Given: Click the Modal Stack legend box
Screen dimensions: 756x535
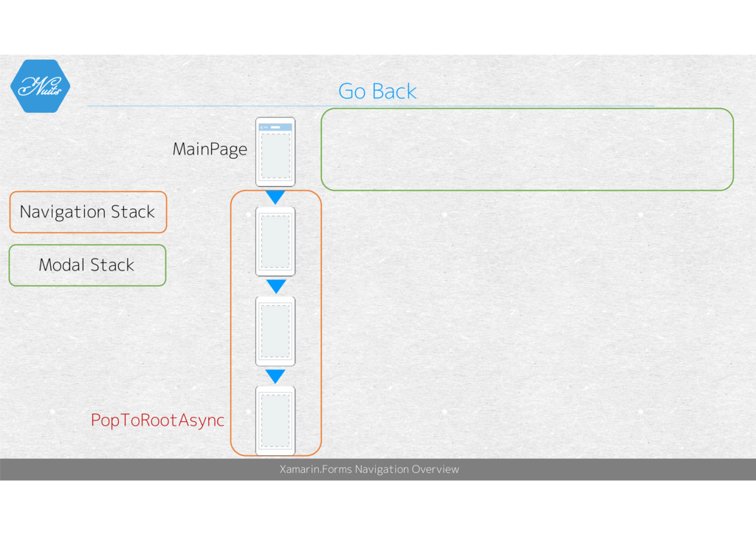Looking at the screenshot, I should pos(88,265).
